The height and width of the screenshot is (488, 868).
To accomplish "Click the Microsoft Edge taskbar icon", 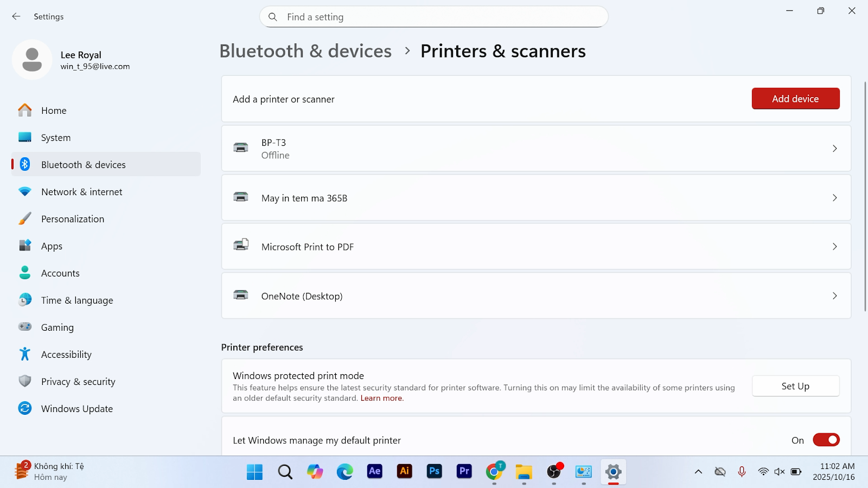I will point(344,471).
